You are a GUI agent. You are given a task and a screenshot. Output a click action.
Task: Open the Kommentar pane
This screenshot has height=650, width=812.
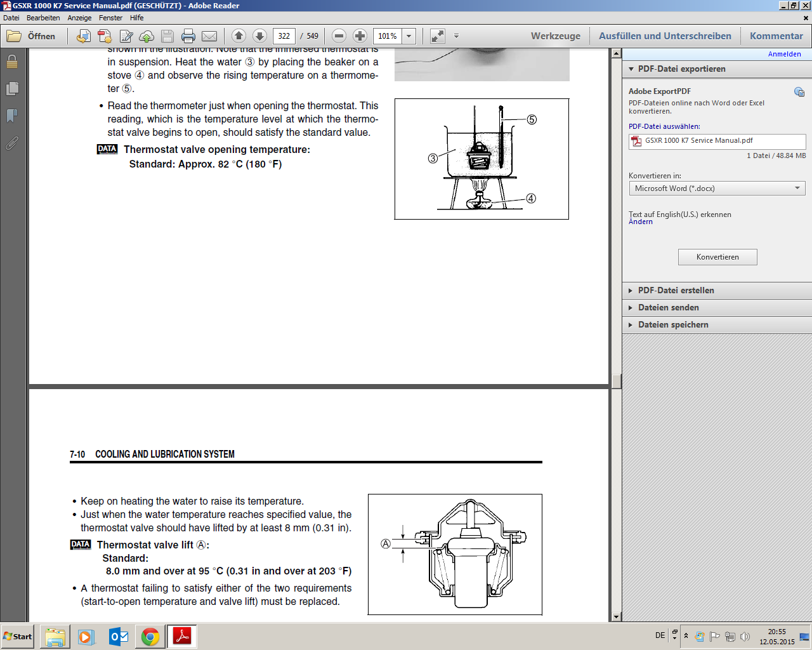pyautogui.click(x=776, y=36)
